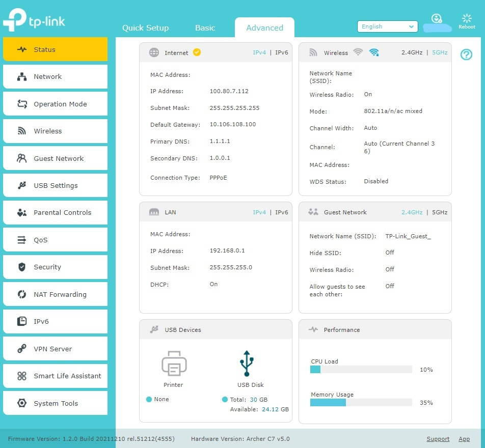Open the Support link
485x448 pixels.
pos(438,439)
